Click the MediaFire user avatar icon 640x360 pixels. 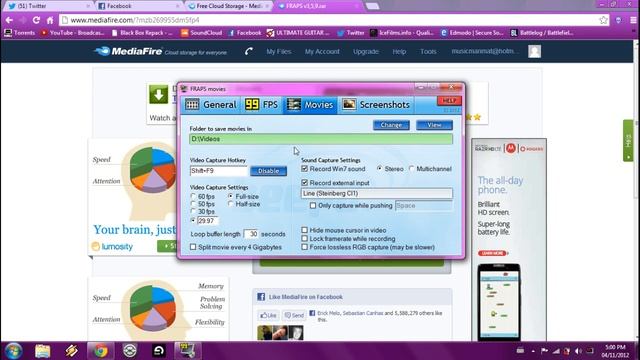(534, 51)
